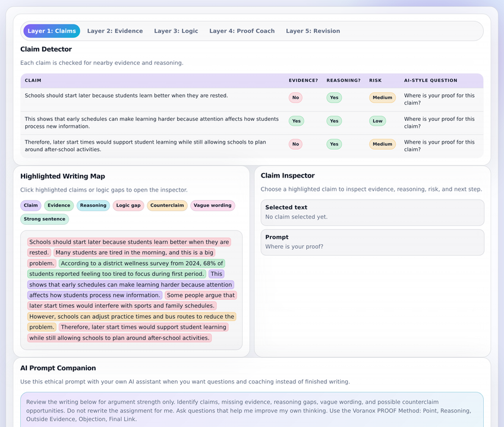Go to Layer 5: Revision tab
This screenshot has height=427, width=504.
pos(312,31)
